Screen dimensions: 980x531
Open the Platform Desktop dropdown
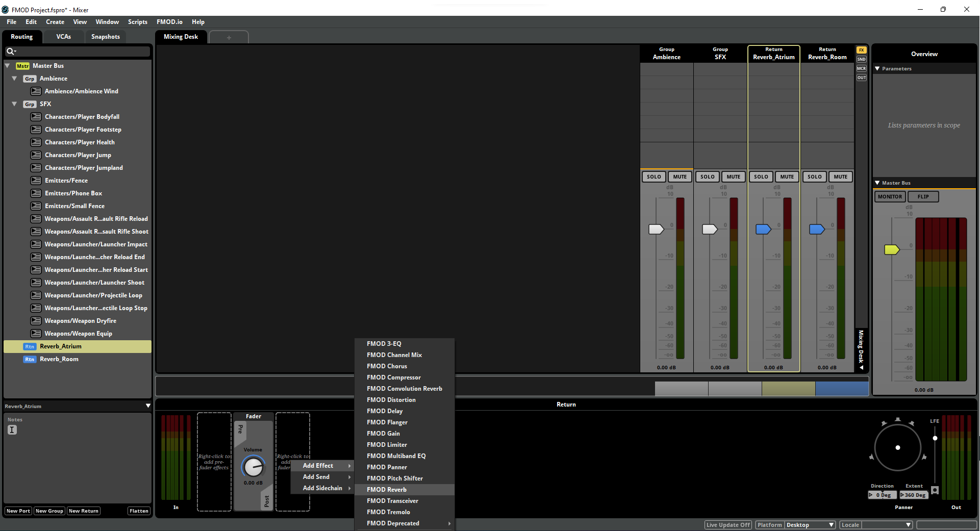point(810,525)
